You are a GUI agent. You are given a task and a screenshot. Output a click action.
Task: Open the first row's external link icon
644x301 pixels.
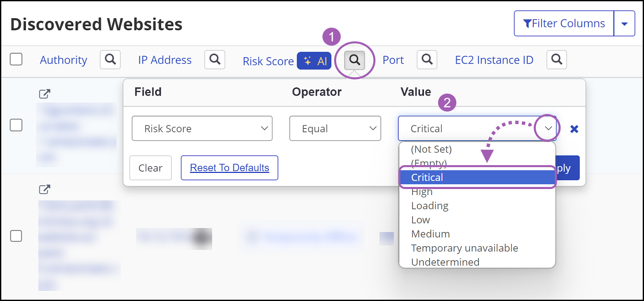pyautogui.click(x=44, y=93)
